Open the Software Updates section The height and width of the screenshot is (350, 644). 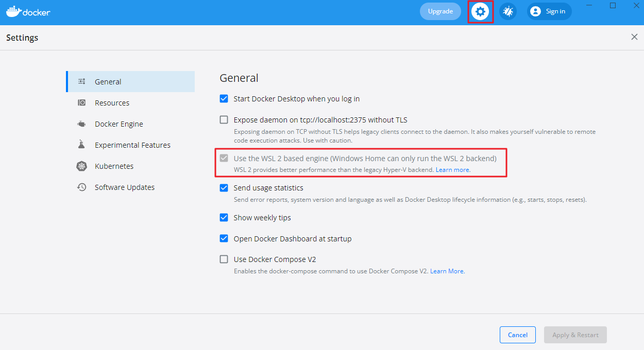tap(130, 187)
